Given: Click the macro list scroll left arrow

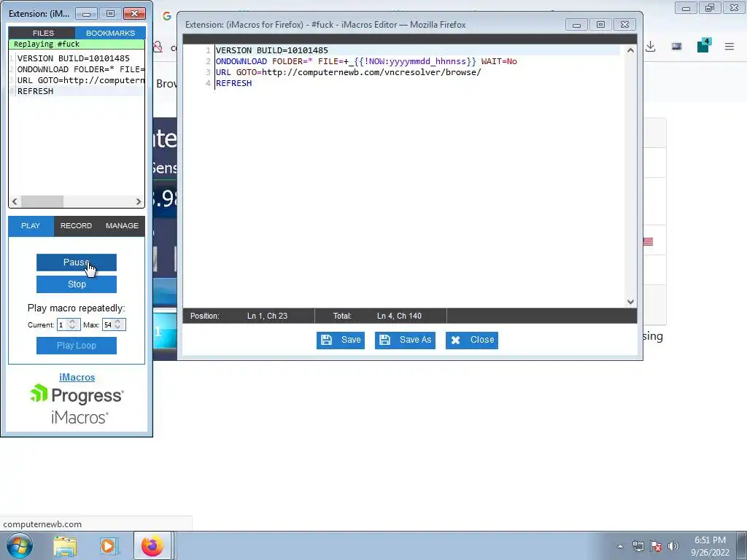Looking at the screenshot, I should coord(15,201).
